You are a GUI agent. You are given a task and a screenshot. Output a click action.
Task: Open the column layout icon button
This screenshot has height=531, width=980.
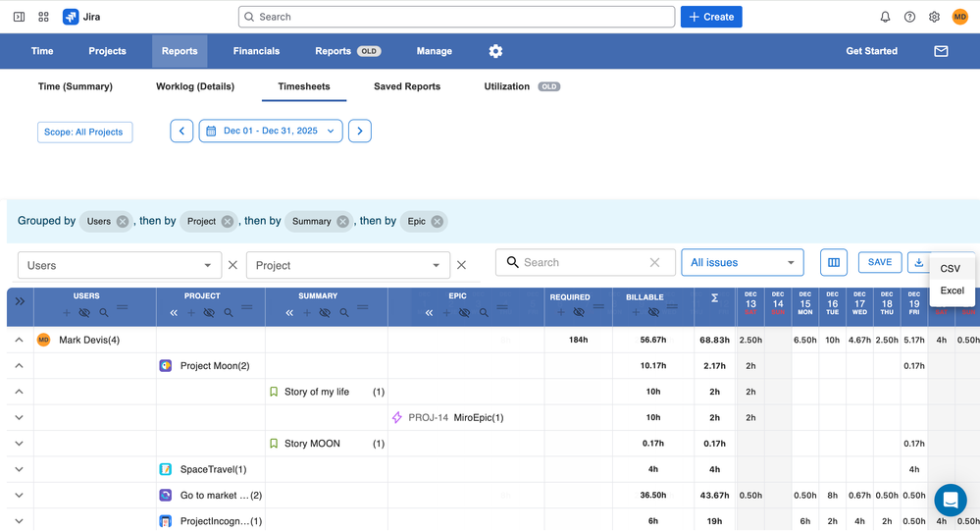coord(834,262)
